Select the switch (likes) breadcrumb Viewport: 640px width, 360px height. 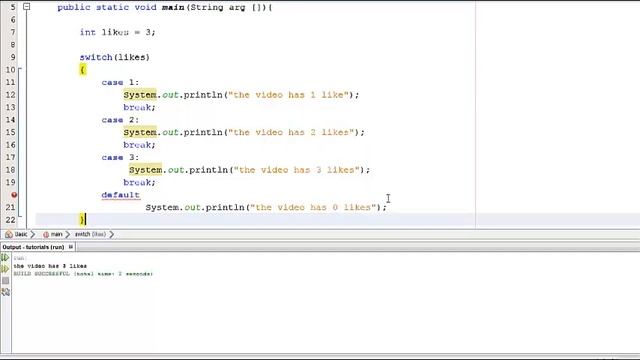pos(90,234)
